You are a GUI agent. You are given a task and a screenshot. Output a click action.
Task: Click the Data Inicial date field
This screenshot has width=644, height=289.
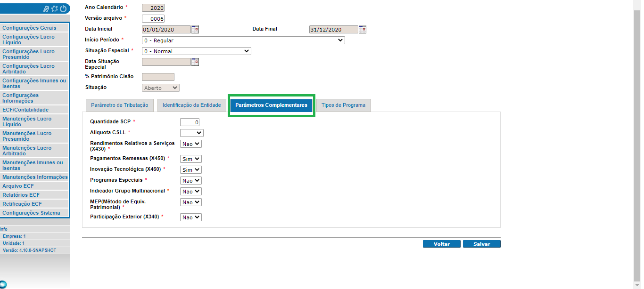[166, 30]
